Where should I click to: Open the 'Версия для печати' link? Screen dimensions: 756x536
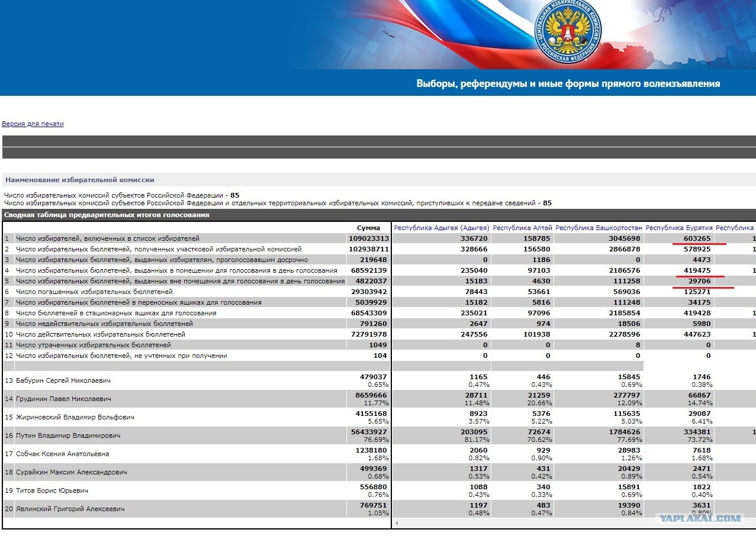pos(33,124)
